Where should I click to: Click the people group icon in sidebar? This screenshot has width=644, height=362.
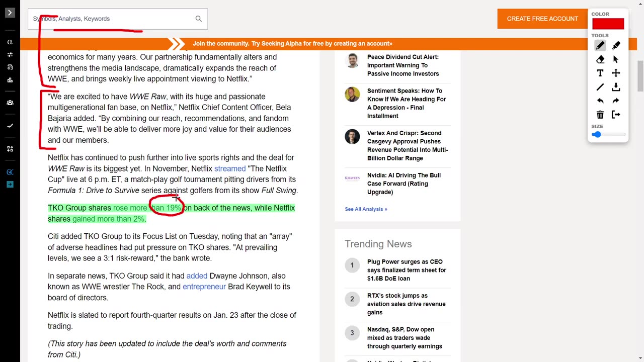click(10, 103)
